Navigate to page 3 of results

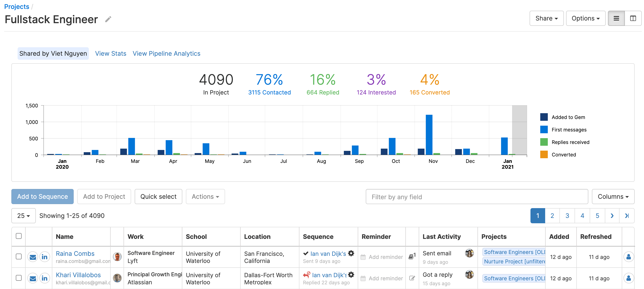click(567, 215)
